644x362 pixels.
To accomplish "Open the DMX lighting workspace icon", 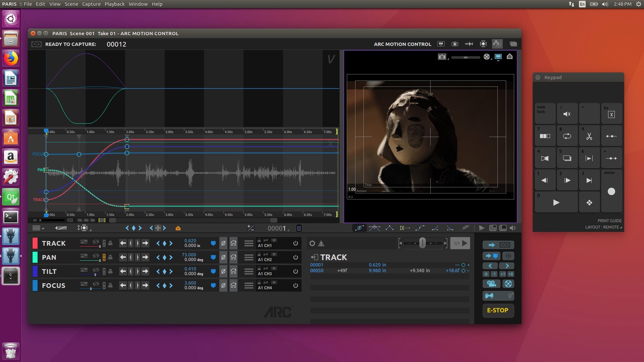I will [x=483, y=44].
